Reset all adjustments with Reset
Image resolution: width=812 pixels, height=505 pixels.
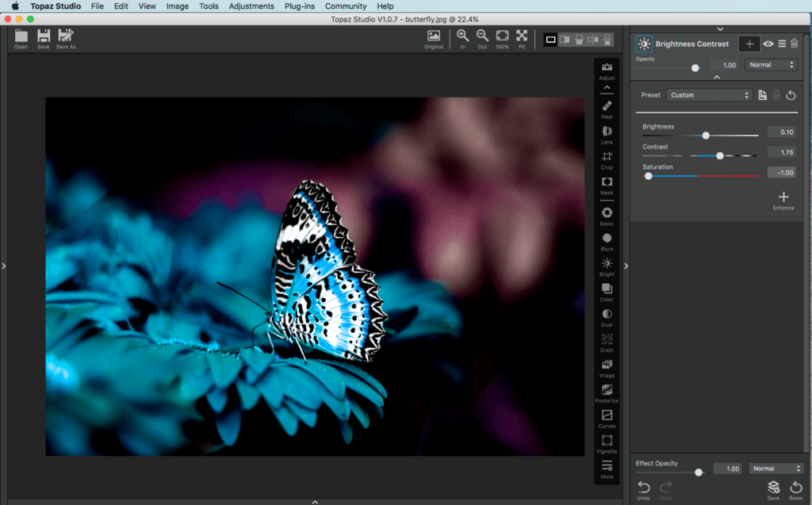(796, 490)
